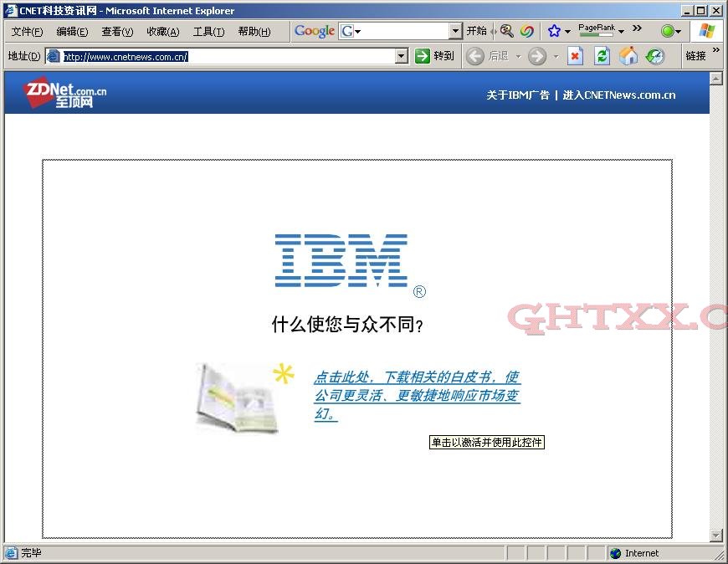Screen dimensions: 728x564
Task: Click Google toolbar bookmarks star icon
Action: tap(554, 31)
